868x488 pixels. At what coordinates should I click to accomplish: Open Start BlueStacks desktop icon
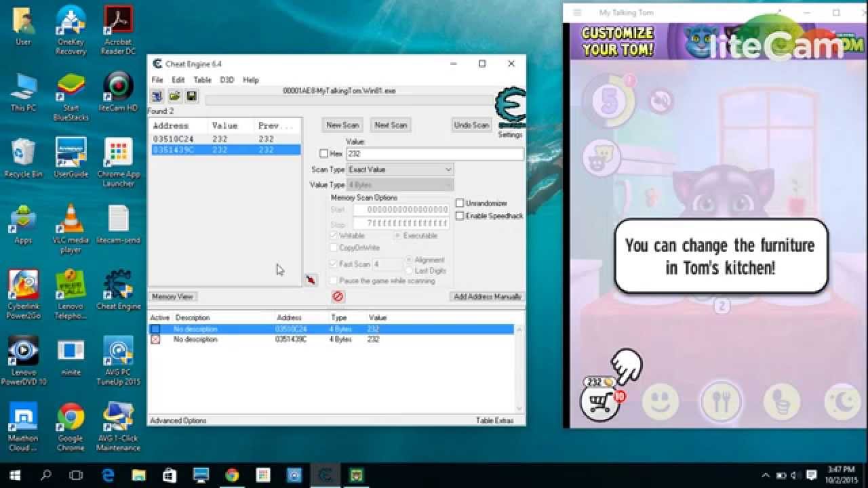pos(71,96)
